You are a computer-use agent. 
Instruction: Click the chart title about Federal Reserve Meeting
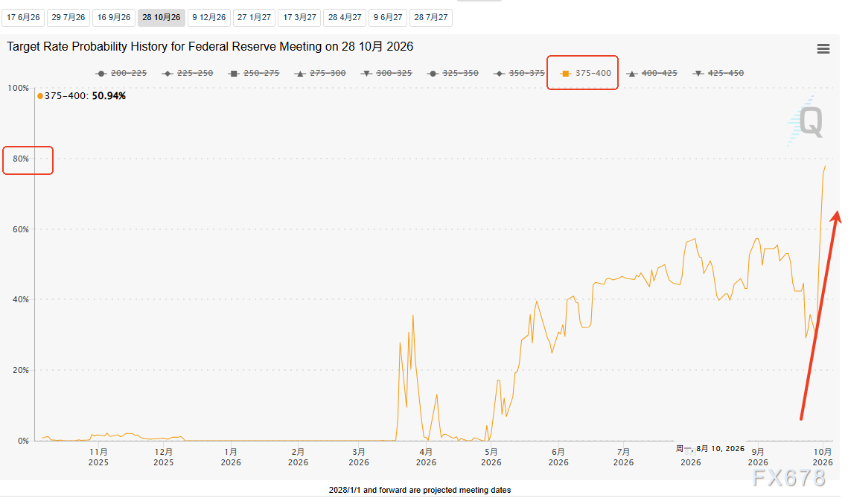click(210, 46)
